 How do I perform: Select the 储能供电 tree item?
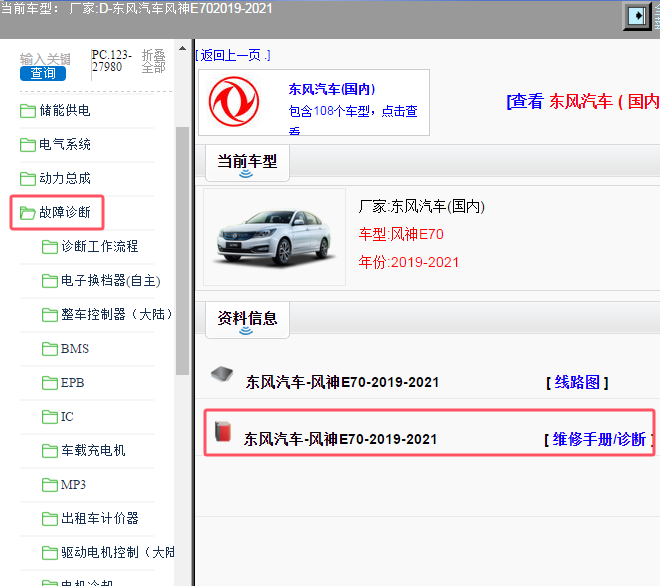point(65,111)
